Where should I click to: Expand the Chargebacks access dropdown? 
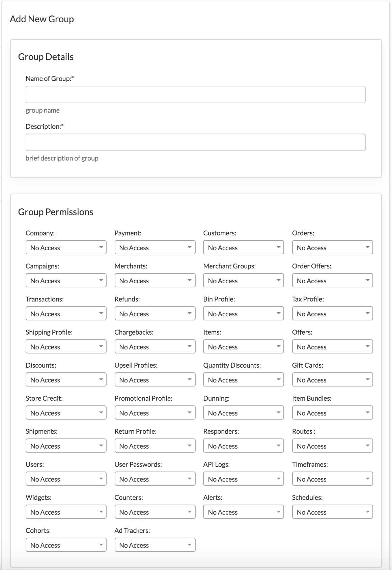click(x=155, y=347)
